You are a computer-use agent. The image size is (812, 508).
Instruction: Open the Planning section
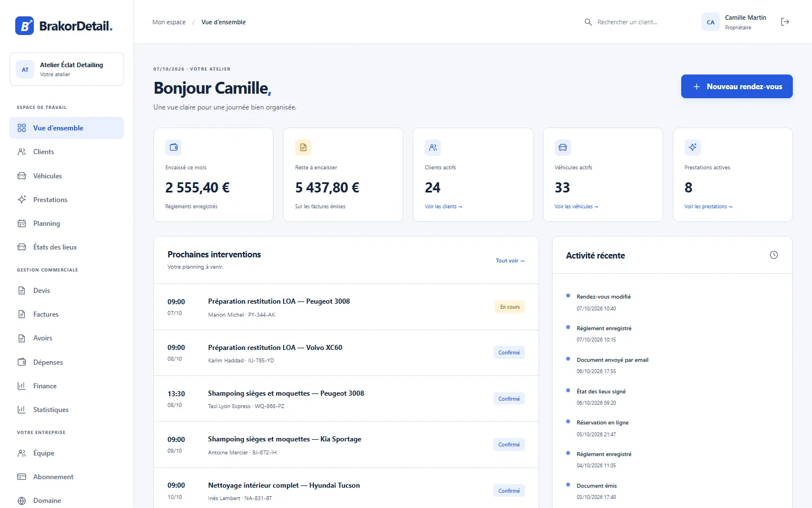point(67,224)
